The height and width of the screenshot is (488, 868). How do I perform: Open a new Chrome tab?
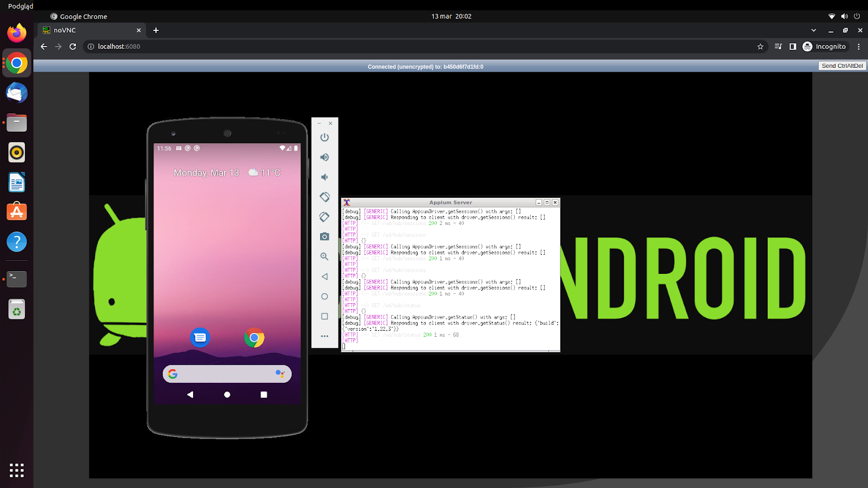156,30
